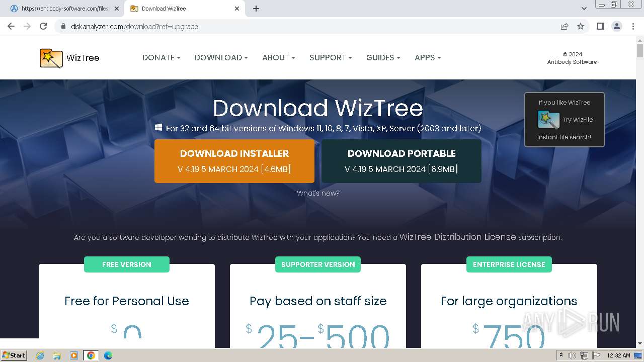Click the Start button

click(14, 355)
